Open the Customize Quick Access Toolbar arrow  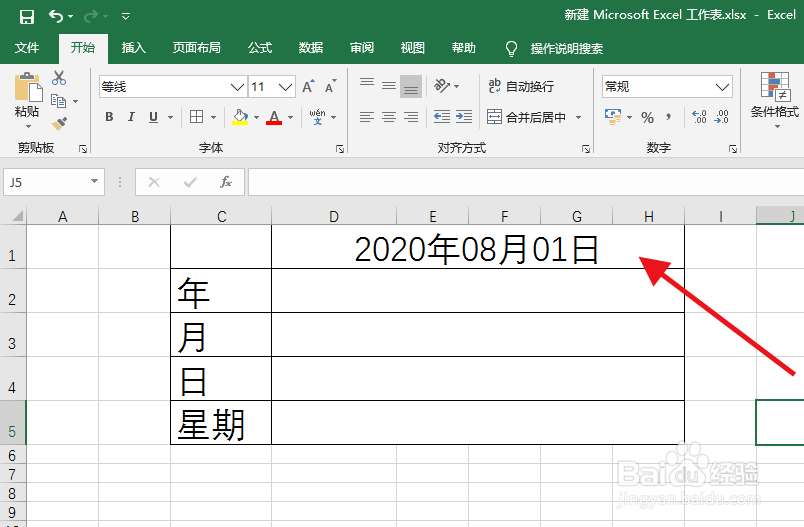[126, 17]
